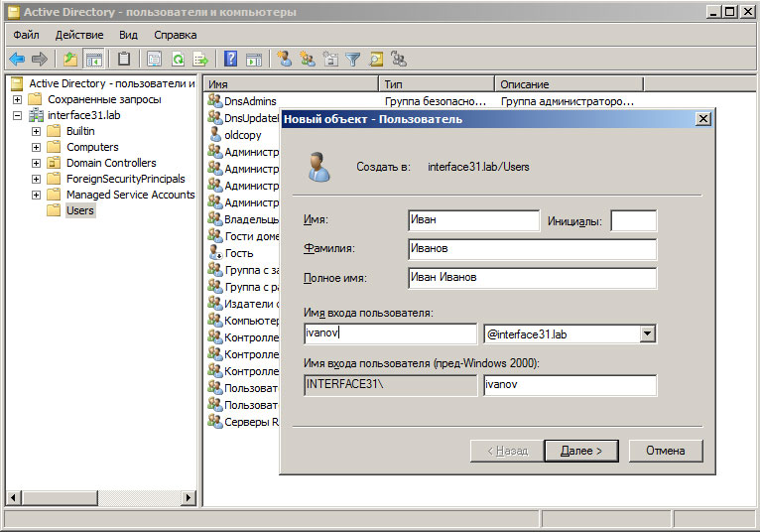Collapse the interface31.lab domain node
Screen dimensions: 760x532
(x=18, y=115)
